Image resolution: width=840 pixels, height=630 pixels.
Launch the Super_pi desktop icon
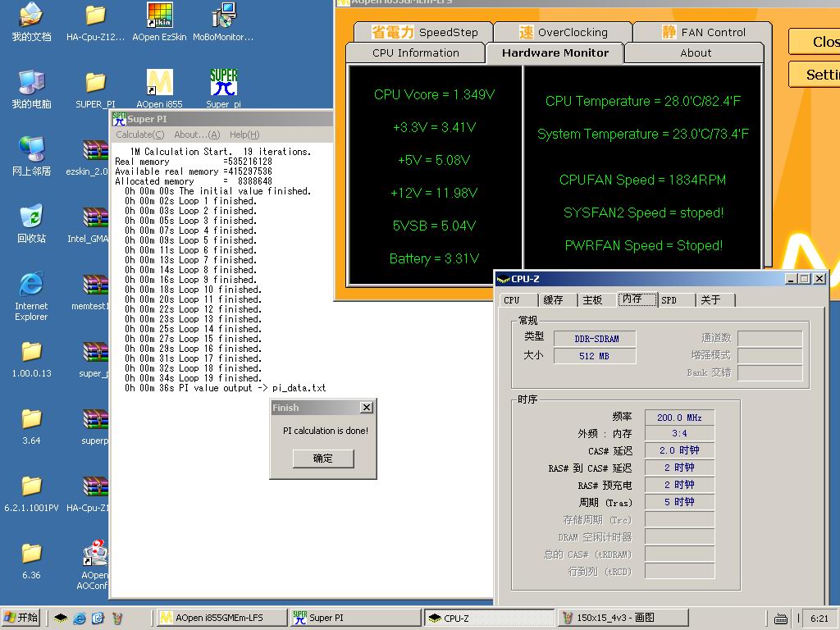(x=223, y=89)
